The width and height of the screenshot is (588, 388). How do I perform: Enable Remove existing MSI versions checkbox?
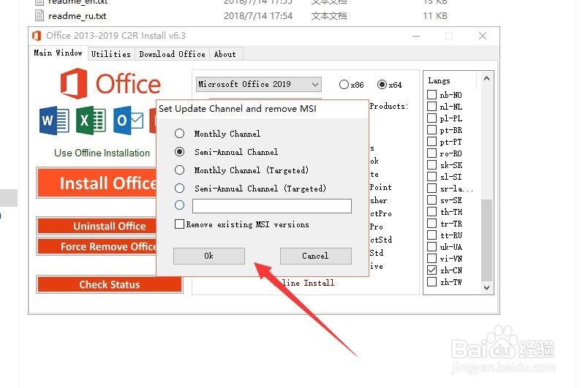(180, 224)
